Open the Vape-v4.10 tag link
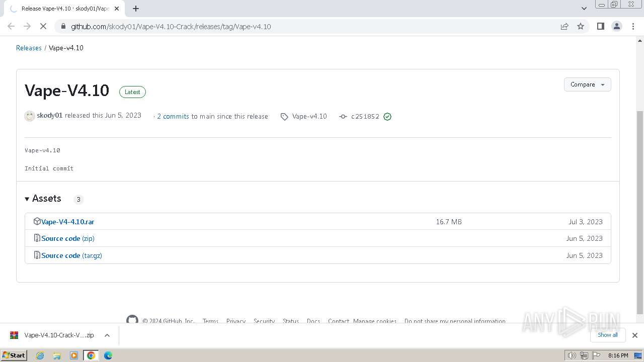Image resolution: width=644 pixels, height=362 pixels. coord(309,116)
